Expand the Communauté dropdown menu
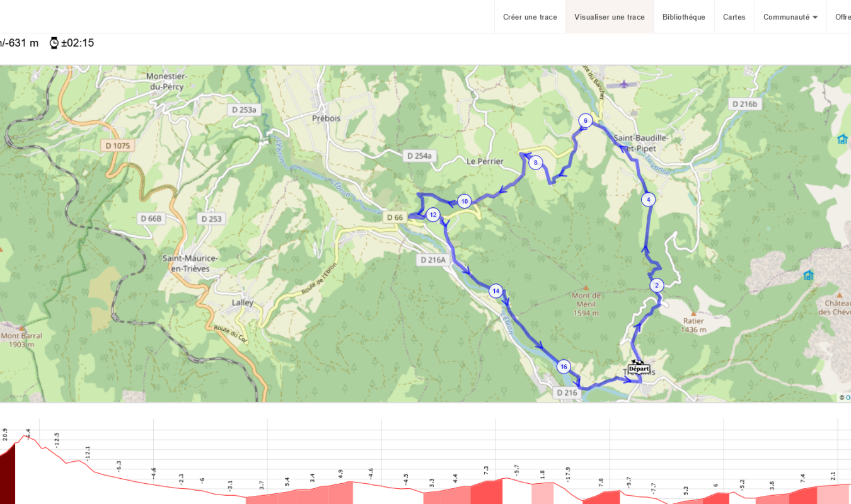The height and width of the screenshot is (504, 851). (790, 17)
